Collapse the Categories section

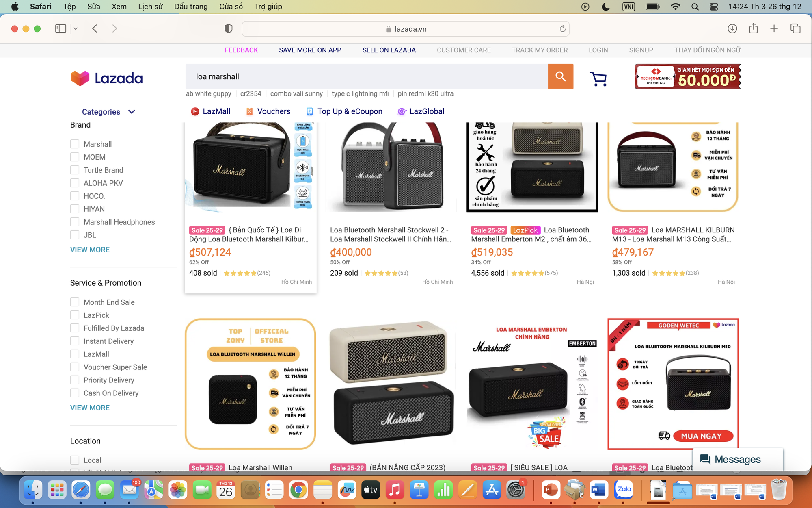click(x=131, y=111)
